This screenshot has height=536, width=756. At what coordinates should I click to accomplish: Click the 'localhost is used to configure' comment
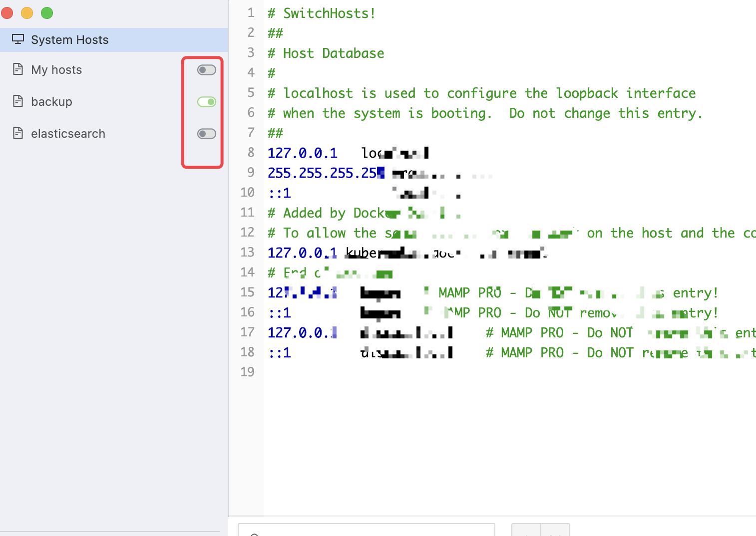click(481, 93)
